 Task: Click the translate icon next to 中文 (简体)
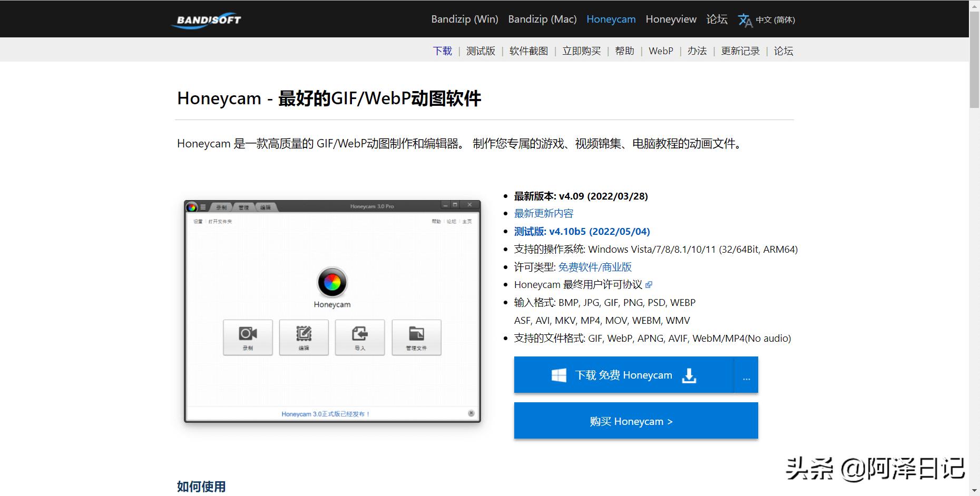point(744,20)
